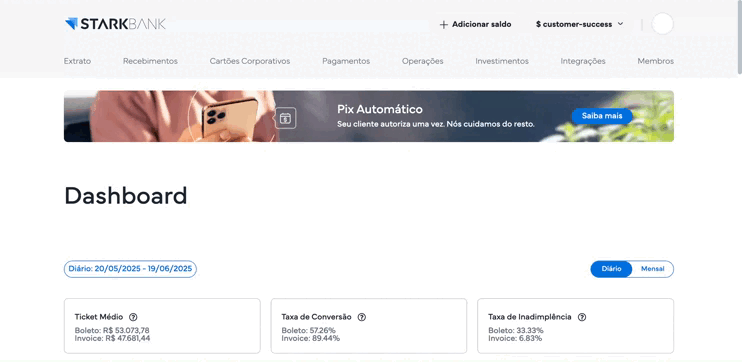
Task: Click the help icon next to Taxa de Inadimplência
Action: point(582,317)
